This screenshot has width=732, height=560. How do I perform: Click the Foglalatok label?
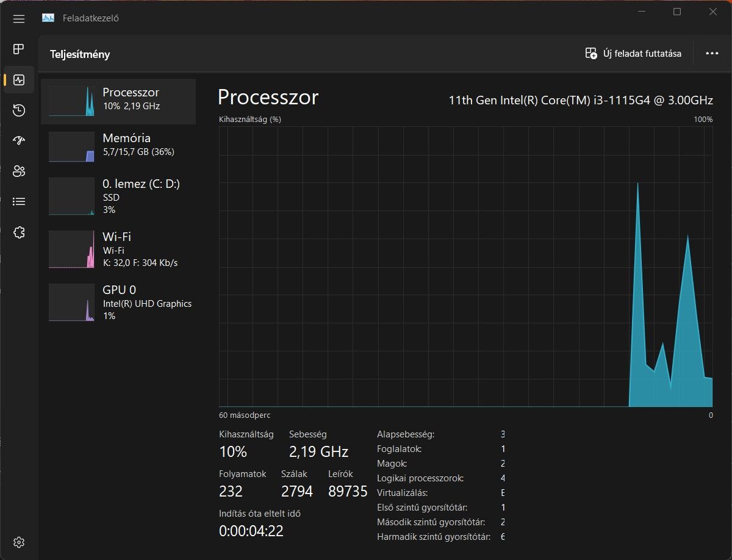tap(400, 449)
